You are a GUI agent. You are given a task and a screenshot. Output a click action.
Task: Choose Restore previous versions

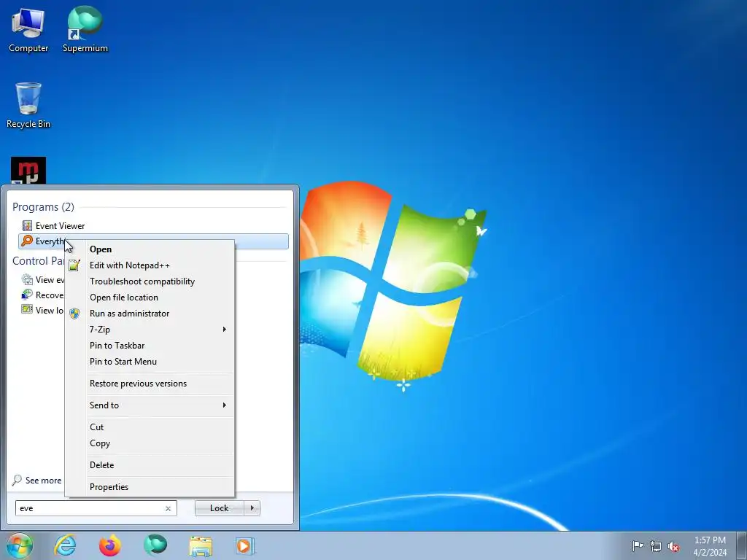pyautogui.click(x=150, y=384)
